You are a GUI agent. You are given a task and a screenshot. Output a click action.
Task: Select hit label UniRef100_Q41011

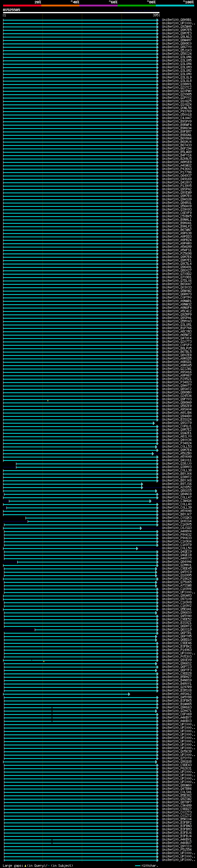coord(177,460)
